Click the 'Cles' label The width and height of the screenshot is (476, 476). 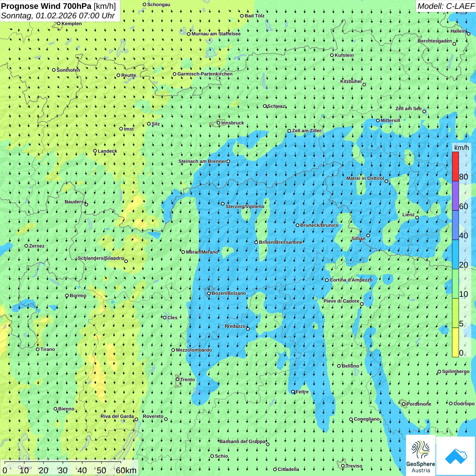point(172,318)
